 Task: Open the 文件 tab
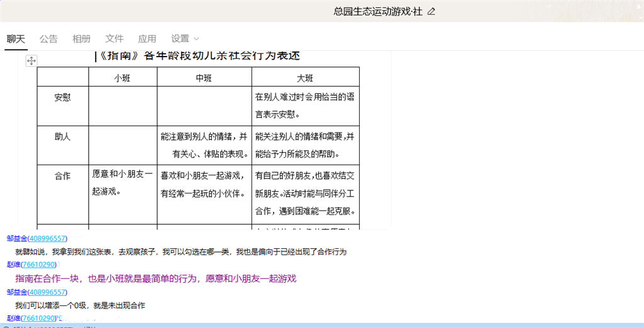tap(114, 39)
